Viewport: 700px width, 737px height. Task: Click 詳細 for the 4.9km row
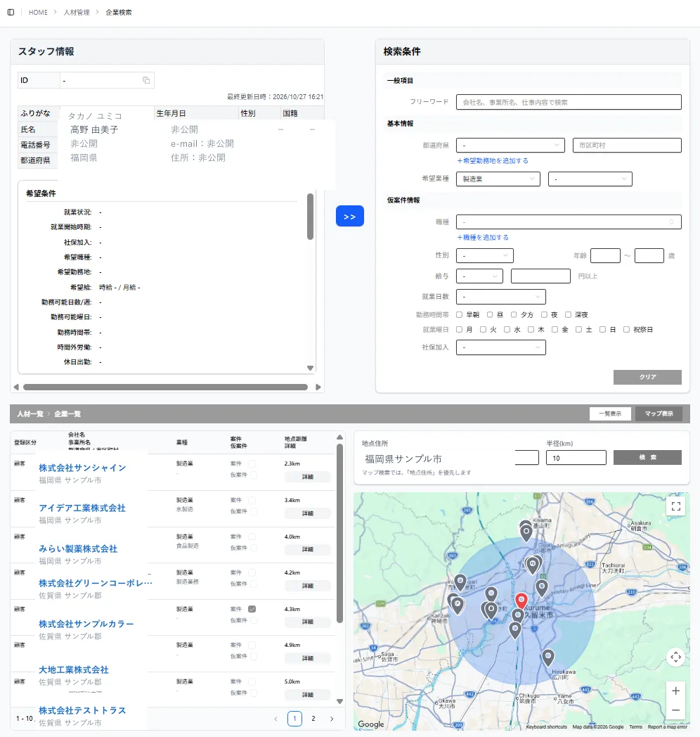pos(308,658)
